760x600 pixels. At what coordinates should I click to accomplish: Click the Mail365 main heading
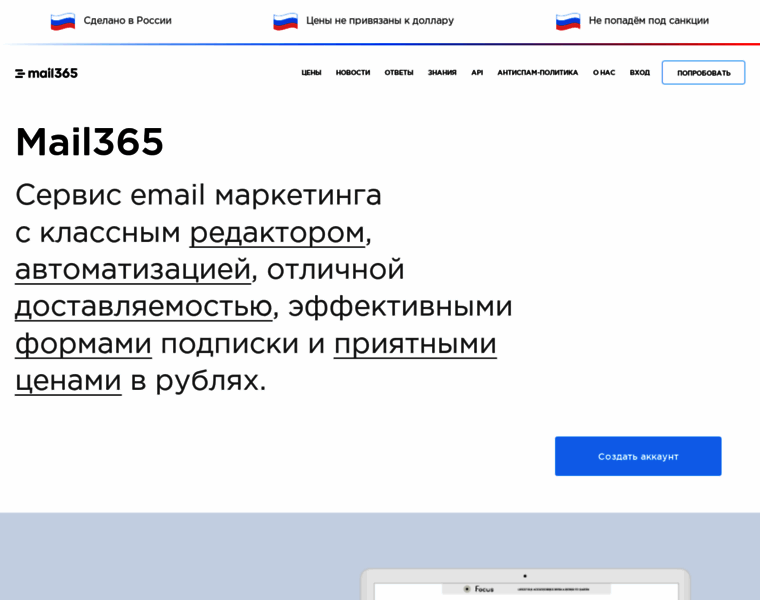(90, 142)
